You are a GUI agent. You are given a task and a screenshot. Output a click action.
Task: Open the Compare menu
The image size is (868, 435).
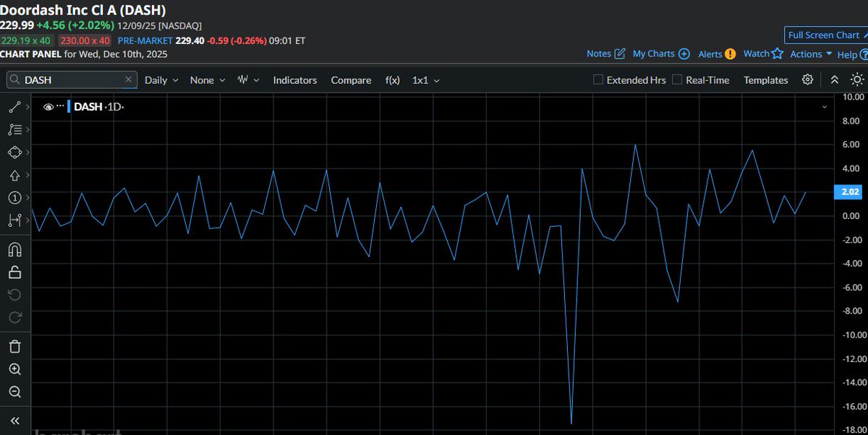351,80
